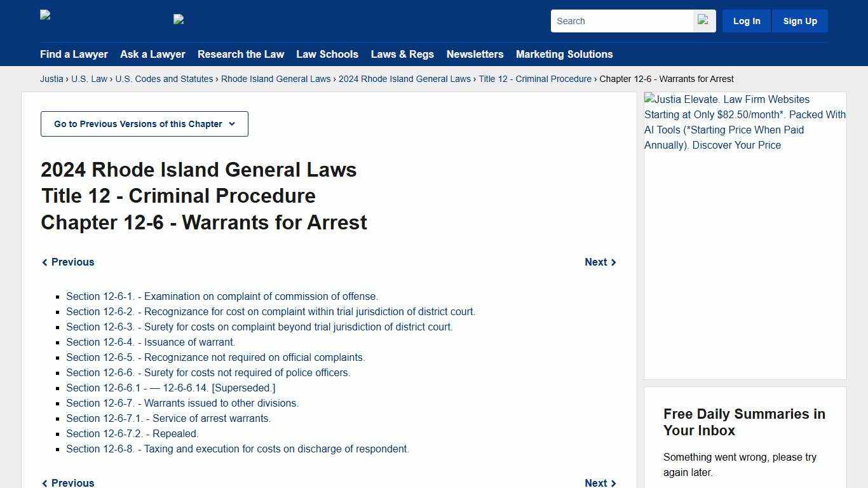Click the right chevron beside Next
The width and height of the screenshot is (868, 488).
pyautogui.click(x=613, y=262)
